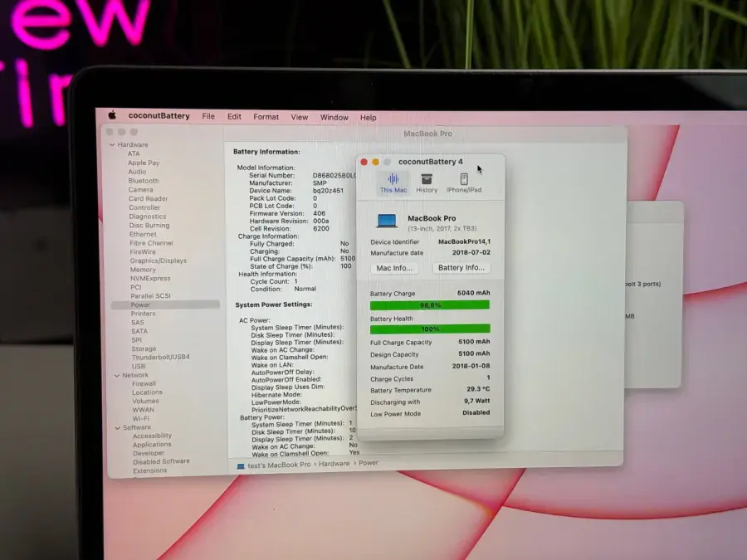Screen dimensions: 747x560
Task: Open the Format menu
Action: coord(266,117)
